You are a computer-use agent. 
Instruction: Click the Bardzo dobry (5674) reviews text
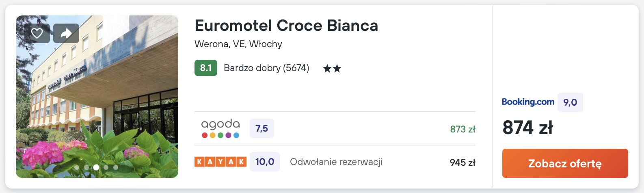pos(266,68)
